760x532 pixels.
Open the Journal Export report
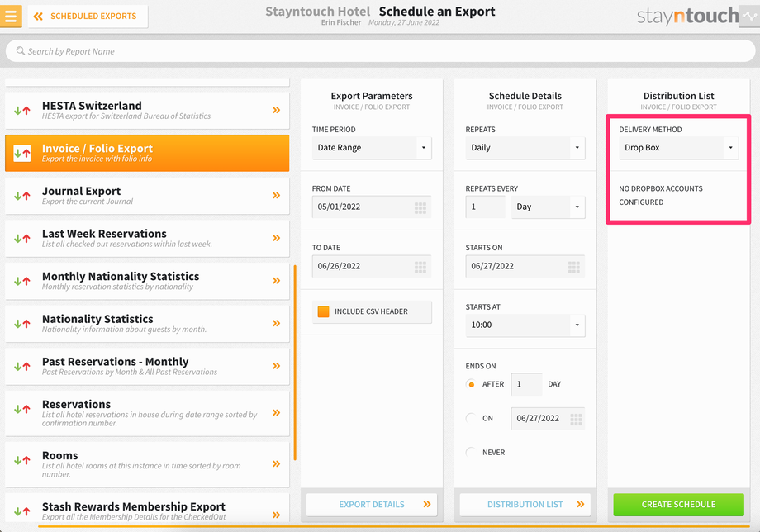pyautogui.click(x=147, y=196)
